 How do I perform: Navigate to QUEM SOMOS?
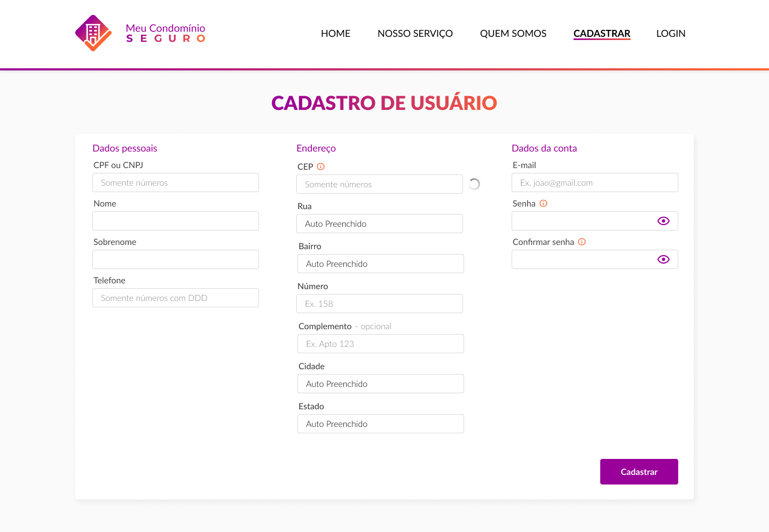coord(513,34)
